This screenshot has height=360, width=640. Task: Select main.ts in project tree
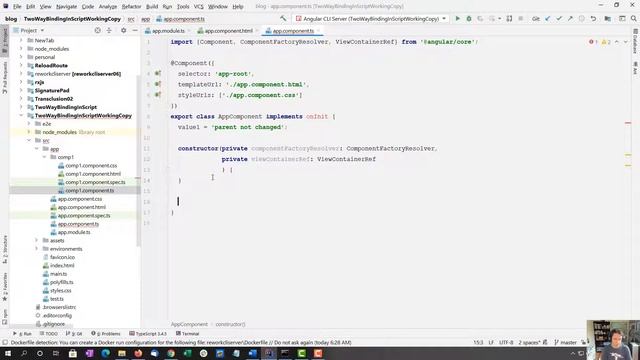coord(58,274)
